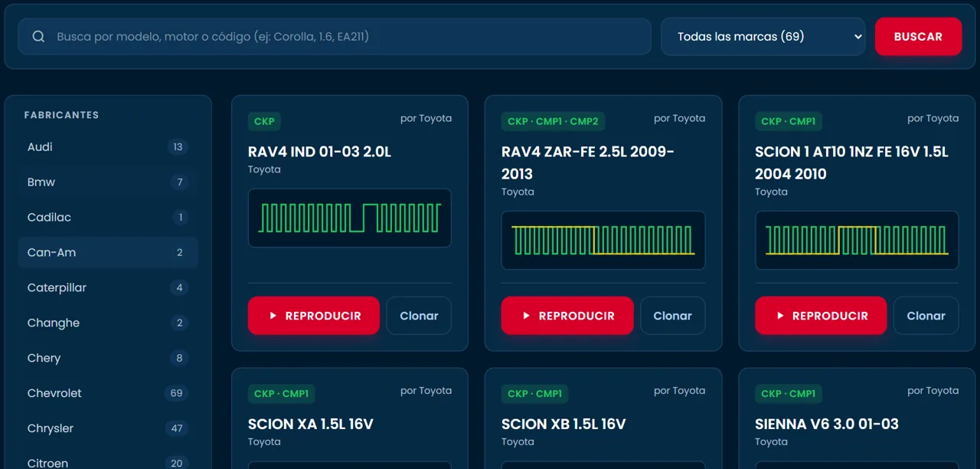980x469 pixels.
Task: Select Caterpillar manufacturer entry
Action: click(108, 288)
